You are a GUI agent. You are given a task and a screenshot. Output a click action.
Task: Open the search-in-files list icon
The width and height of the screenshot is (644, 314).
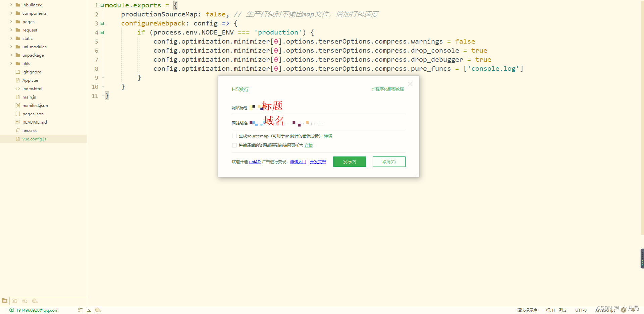click(25, 301)
